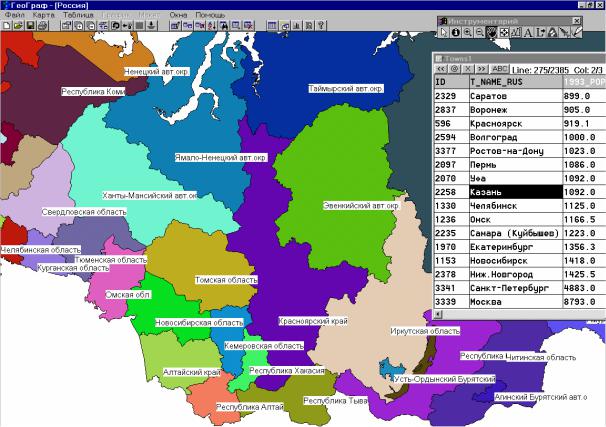Click the down-arrow import toolbar icon
The image size is (606, 427).
(151, 26)
